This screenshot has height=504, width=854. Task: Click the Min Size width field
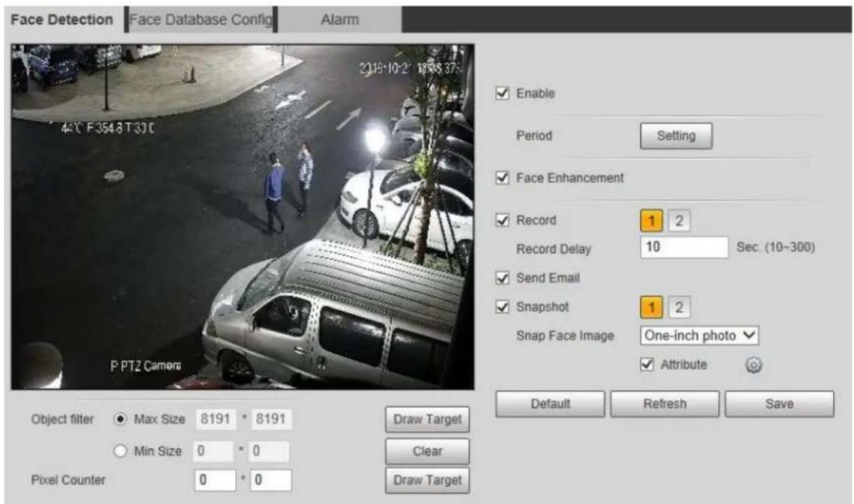coord(213,452)
